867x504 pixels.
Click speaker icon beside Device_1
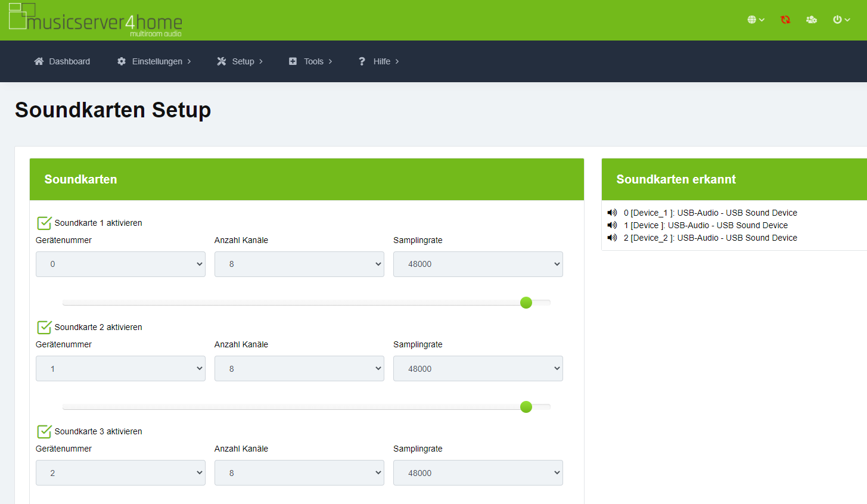[x=612, y=213]
